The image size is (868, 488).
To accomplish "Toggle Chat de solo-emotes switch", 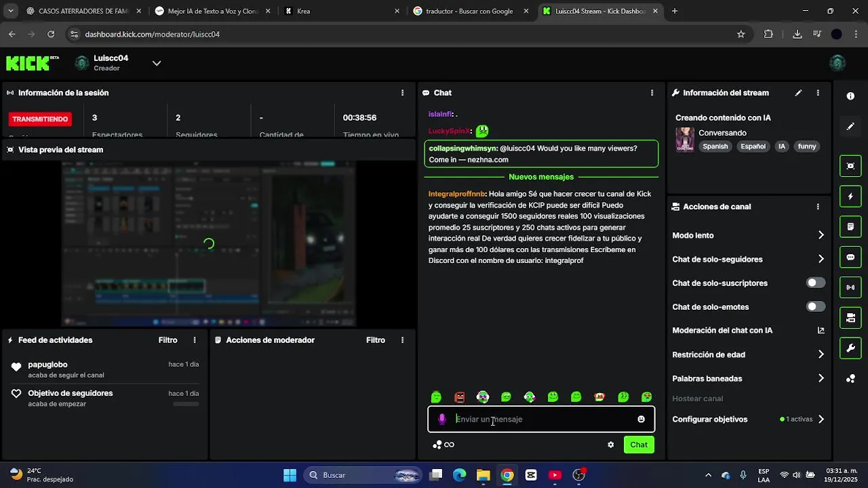I will (816, 307).
